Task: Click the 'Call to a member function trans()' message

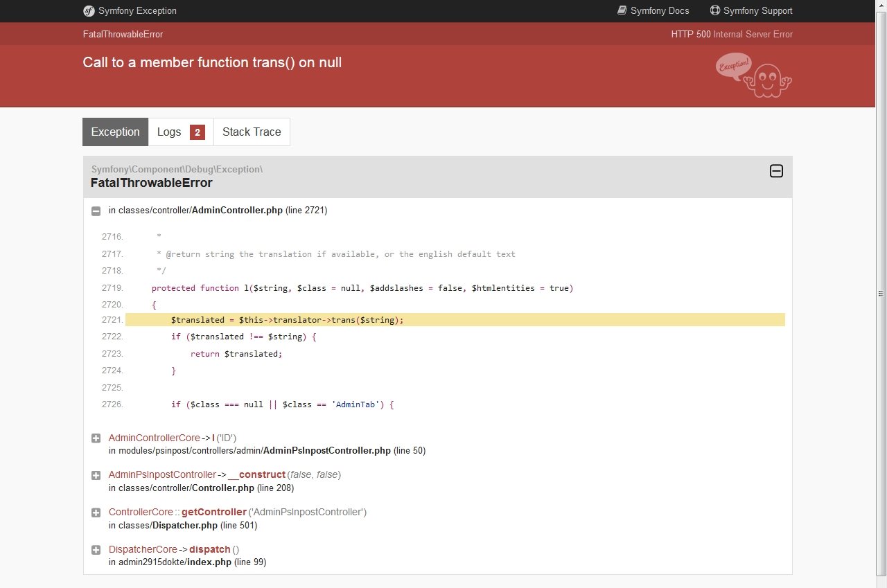Action: tap(212, 62)
